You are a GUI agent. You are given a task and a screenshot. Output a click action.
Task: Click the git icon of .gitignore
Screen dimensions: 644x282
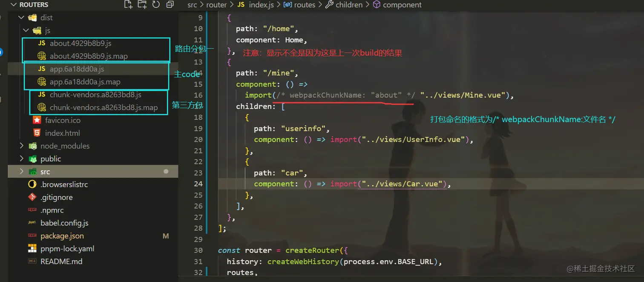[x=32, y=197]
